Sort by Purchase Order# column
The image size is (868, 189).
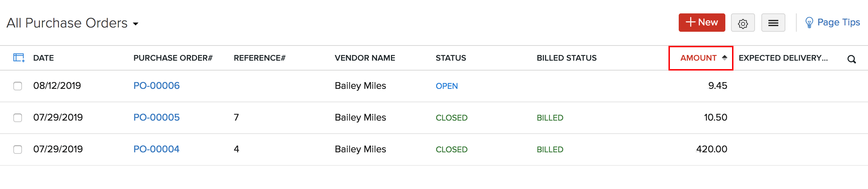tap(173, 58)
